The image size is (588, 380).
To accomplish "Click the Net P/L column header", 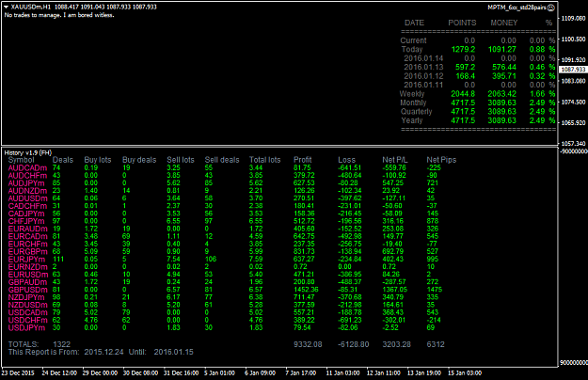I will pos(395,160).
